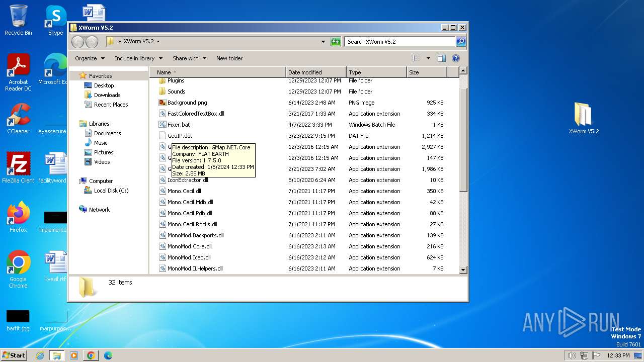Select barfit.jpg desktop file
This screenshot has height=362, width=644.
click(x=18, y=320)
